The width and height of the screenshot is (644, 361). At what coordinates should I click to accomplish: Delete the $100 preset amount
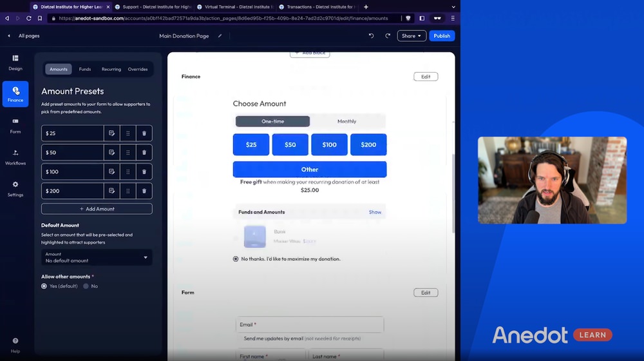144,171
